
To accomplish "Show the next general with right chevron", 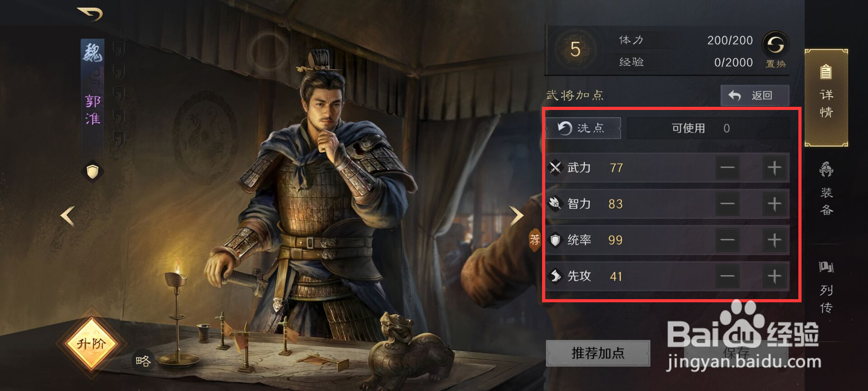I will [x=516, y=216].
